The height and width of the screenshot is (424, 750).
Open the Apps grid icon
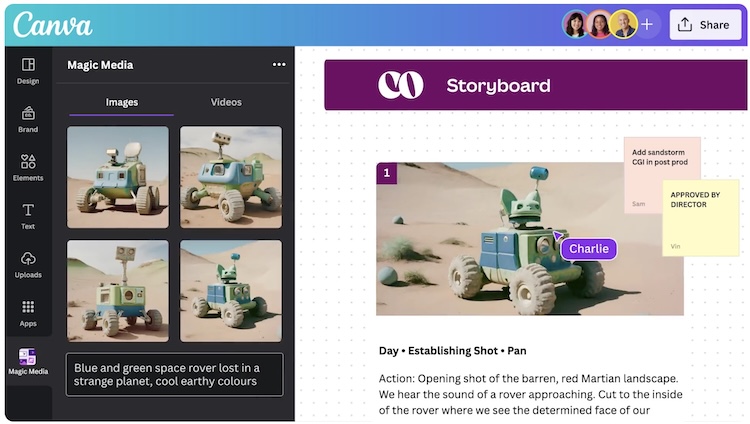tap(28, 307)
